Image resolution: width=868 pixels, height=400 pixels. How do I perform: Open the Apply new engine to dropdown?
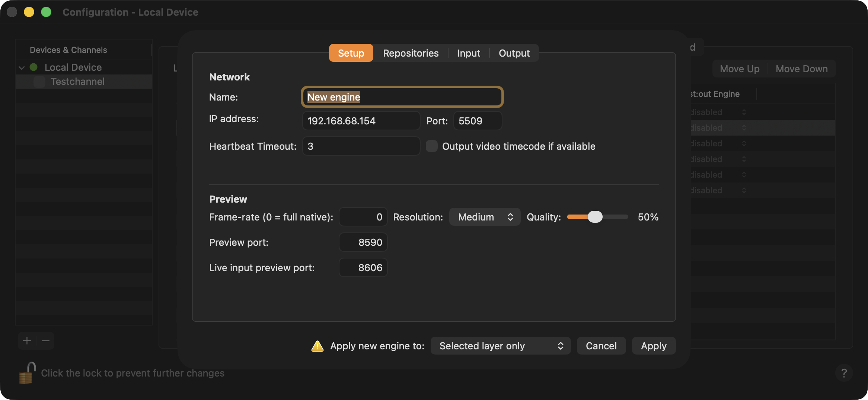tap(500, 346)
